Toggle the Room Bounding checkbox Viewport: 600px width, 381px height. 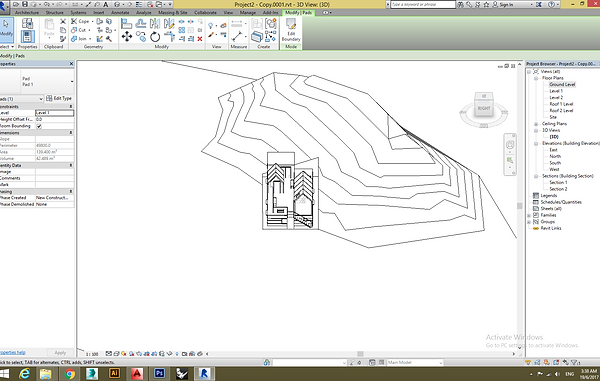point(39,126)
